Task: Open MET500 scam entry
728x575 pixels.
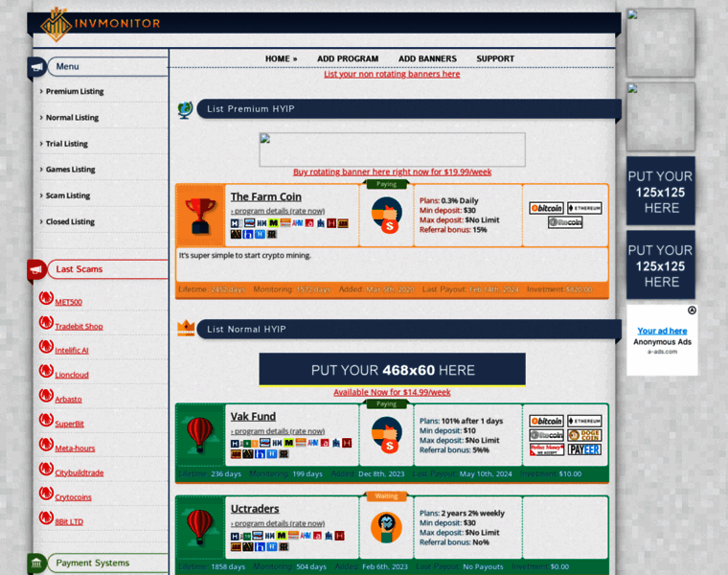Action: tap(68, 302)
